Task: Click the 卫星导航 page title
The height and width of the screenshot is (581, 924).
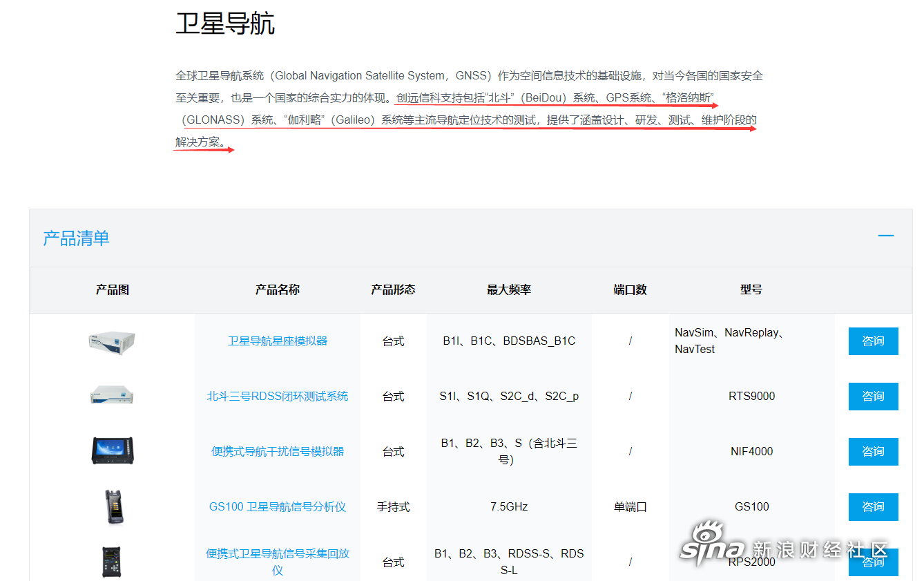Action: point(225,23)
